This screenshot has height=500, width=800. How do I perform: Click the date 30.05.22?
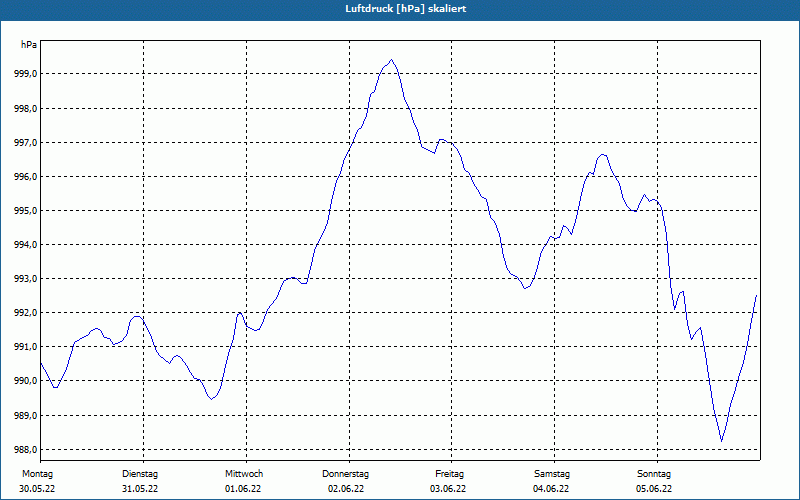coord(37,489)
